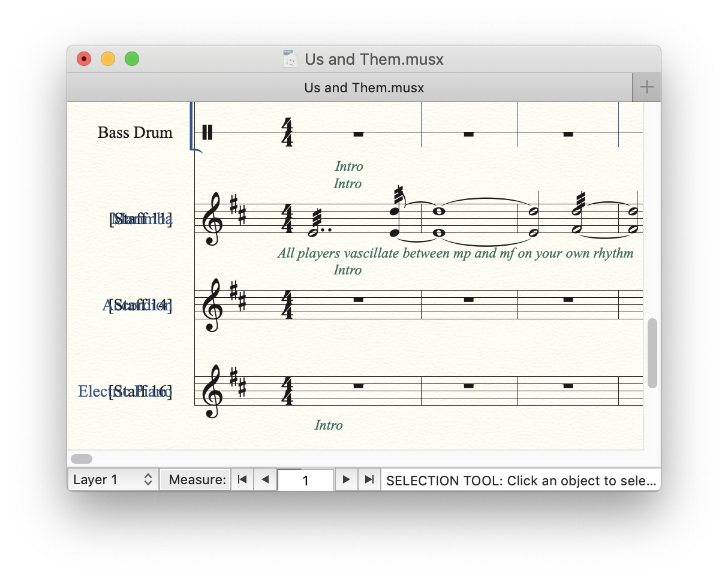Click the horizontal scrollbar thumb
The width and height of the screenshot is (728, 580).
(82, 459)
